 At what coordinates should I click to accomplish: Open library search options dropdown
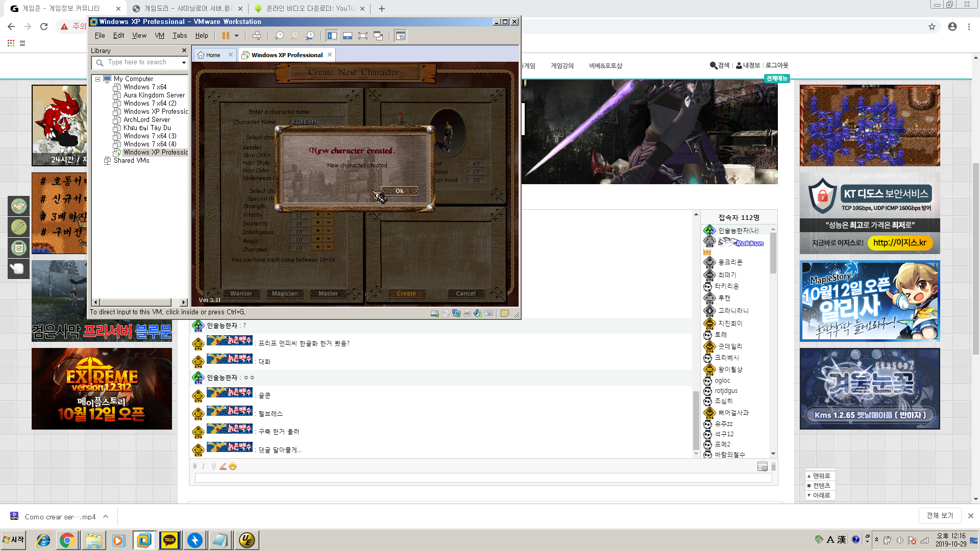point(184,62)
